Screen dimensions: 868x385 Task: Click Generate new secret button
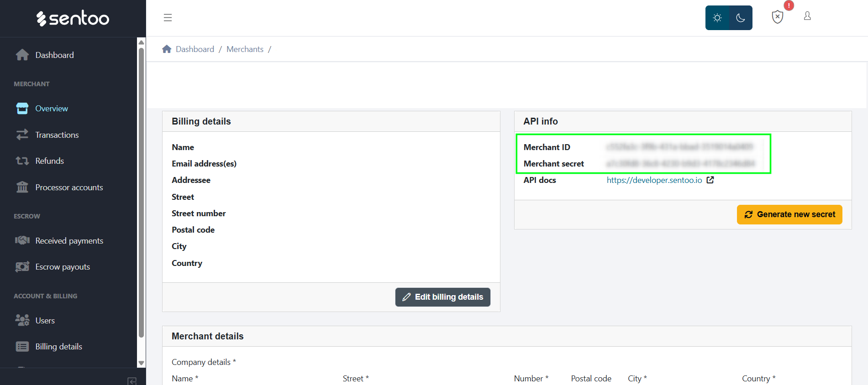point(789,214)
